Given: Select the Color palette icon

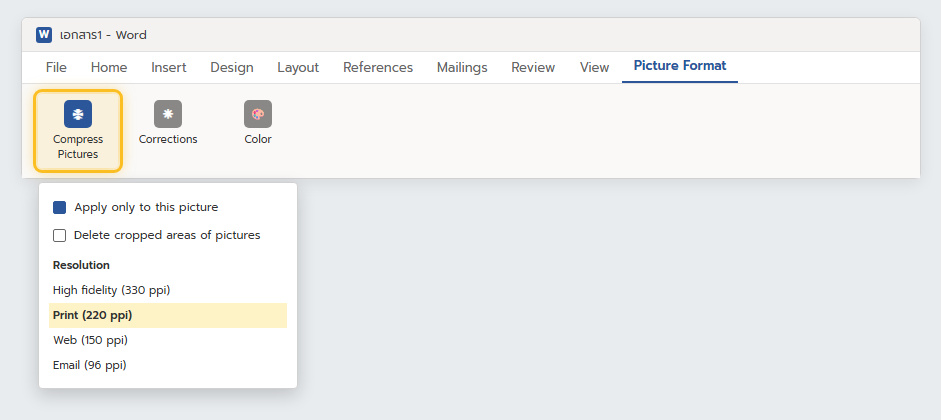Looking at the screenshot, I should coord(258,114).
